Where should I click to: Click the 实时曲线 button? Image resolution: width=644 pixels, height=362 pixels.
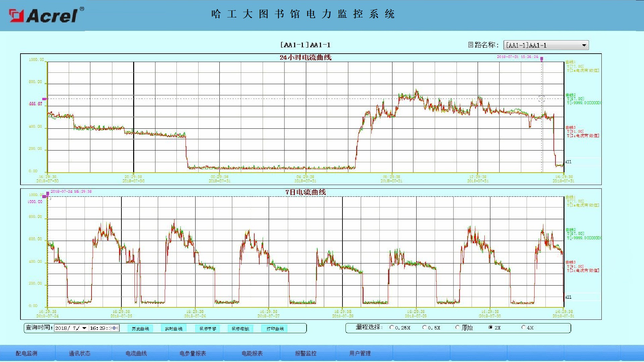click(x=173, y=328)
